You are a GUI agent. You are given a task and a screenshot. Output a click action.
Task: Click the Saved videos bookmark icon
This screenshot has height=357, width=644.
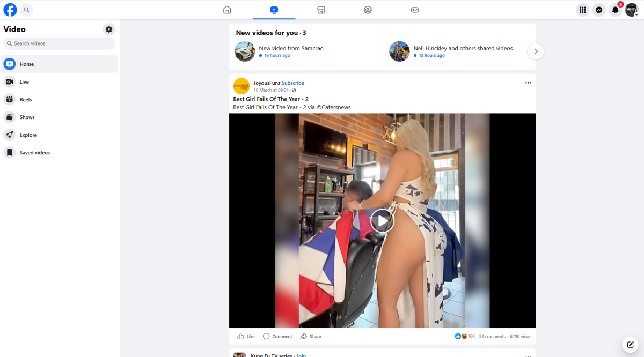coord(10,153)
